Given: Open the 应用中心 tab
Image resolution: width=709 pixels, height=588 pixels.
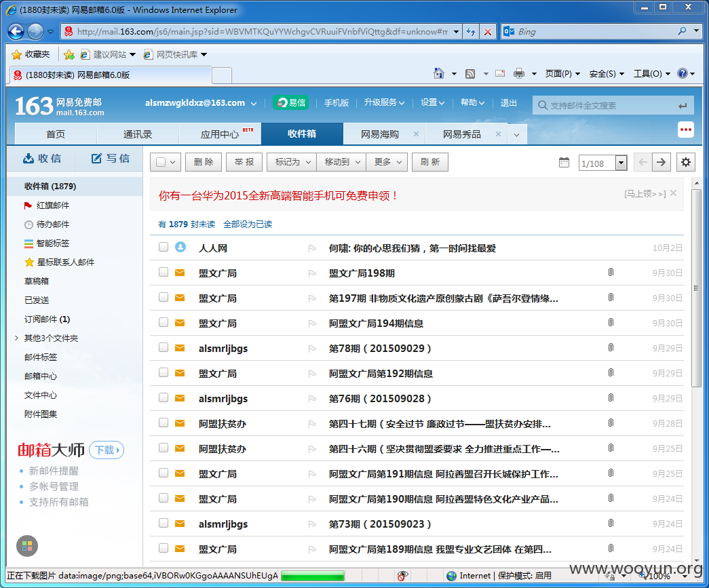Looking at the screenshot, I should pyautogui.click(x=221, y=134).
